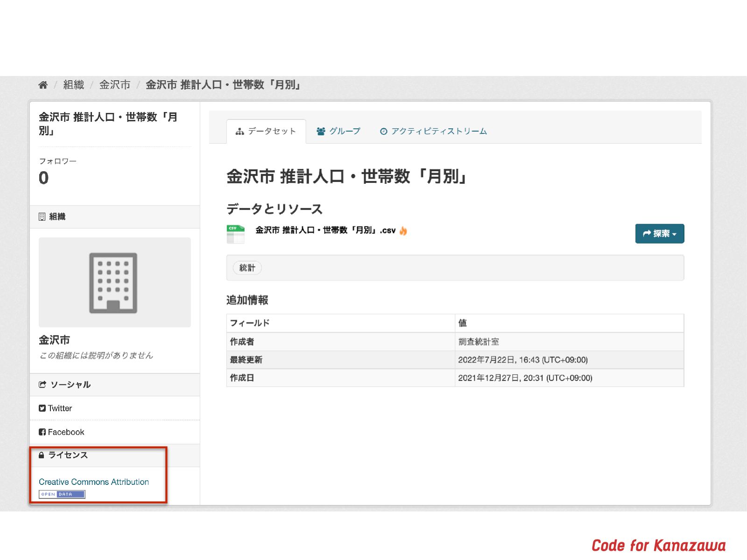Click the ライセンス section header

tap(115, 455)
